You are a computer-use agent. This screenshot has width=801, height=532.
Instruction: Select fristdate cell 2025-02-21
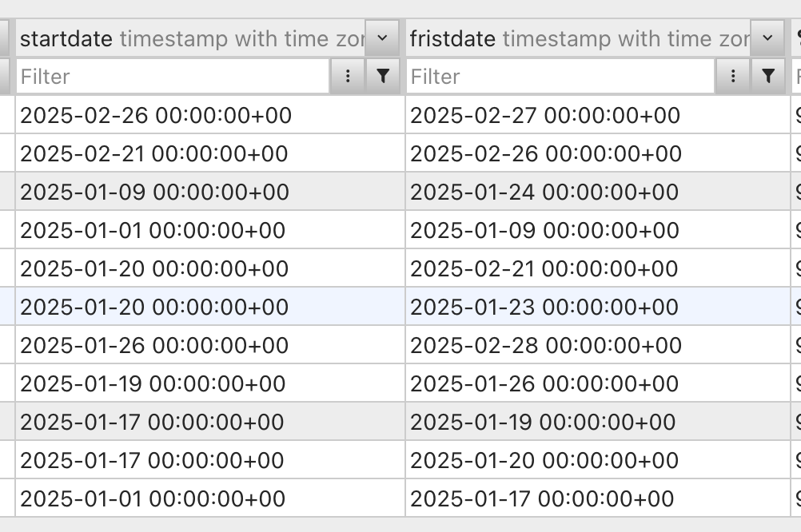598,268
